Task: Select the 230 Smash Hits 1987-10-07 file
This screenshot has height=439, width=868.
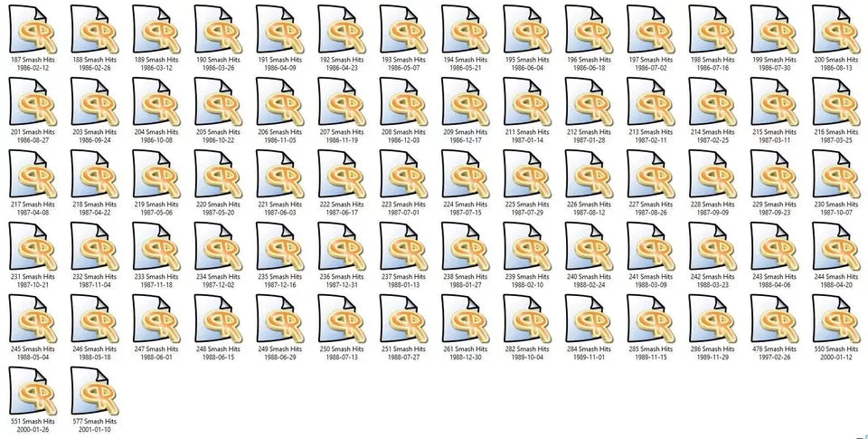Action: click(x=835, y=174)
